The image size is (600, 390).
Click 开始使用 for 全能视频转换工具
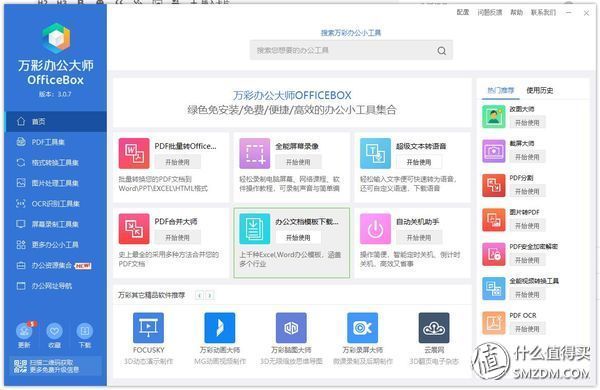coord(527,295)
